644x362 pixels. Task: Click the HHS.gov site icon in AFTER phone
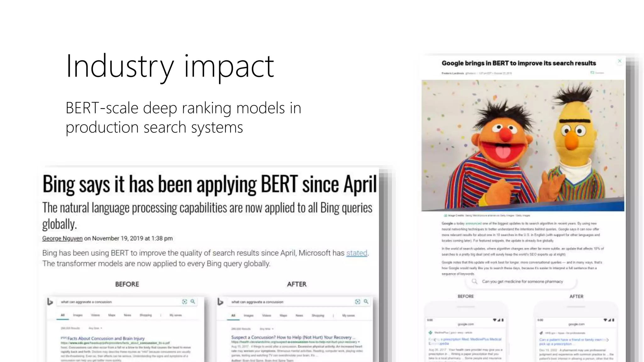click(x=541, y=332)
